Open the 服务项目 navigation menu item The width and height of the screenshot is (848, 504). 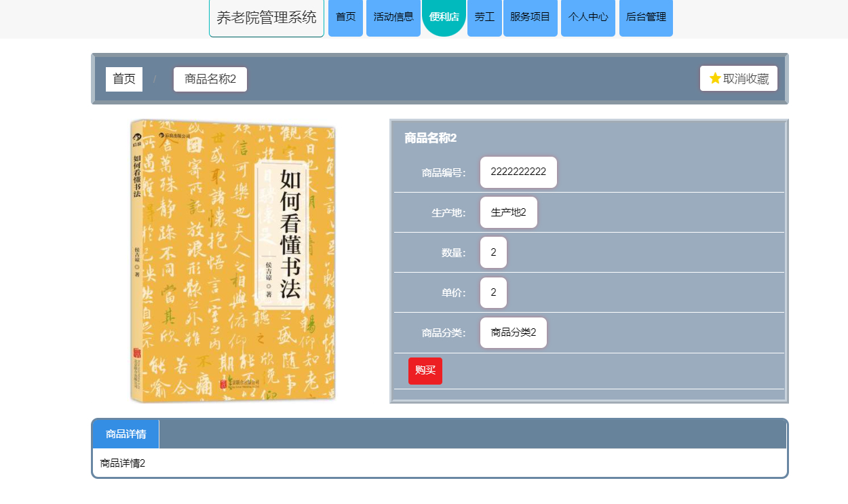point(530,18)
